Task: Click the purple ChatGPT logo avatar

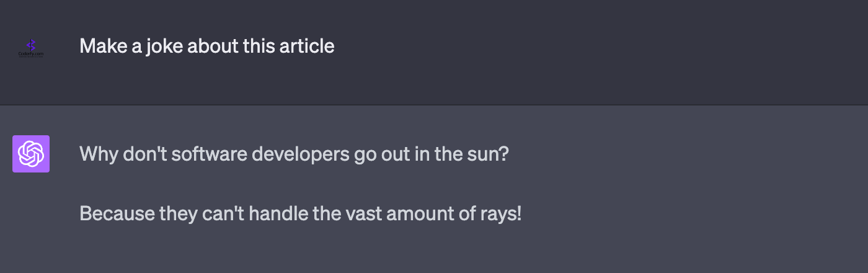Action: [31, 154]
